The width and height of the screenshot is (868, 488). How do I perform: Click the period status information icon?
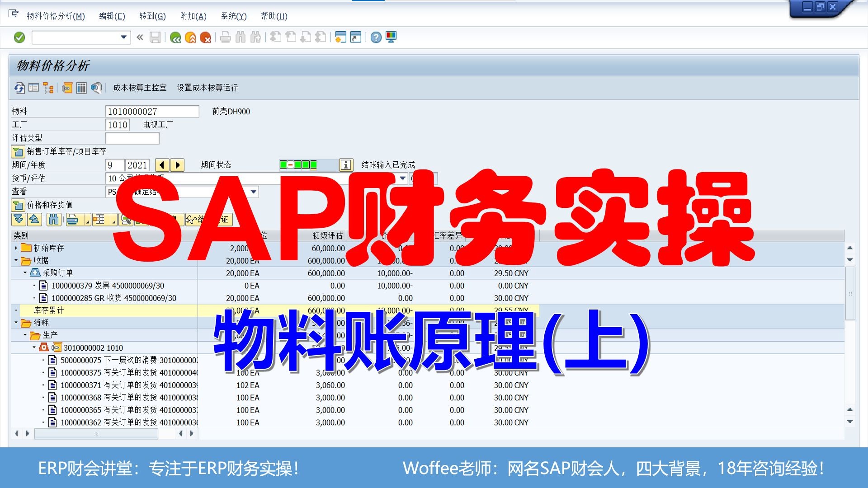346,164
